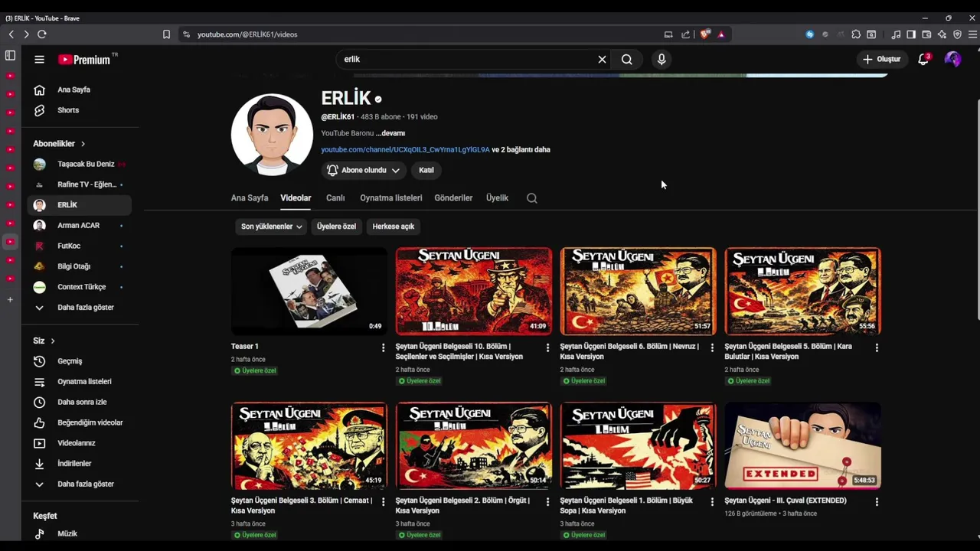Click the address bar URL

pyautogui.click(x=247, y=34)
